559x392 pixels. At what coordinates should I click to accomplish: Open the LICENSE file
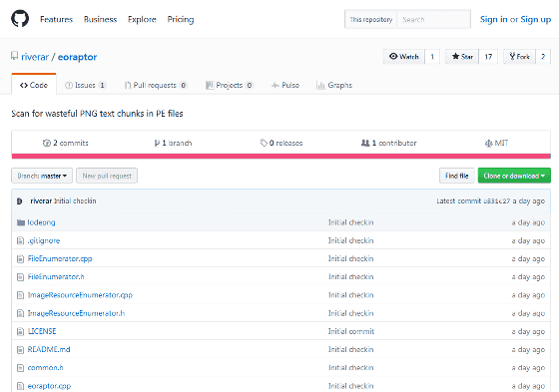(x=42, y=331)
